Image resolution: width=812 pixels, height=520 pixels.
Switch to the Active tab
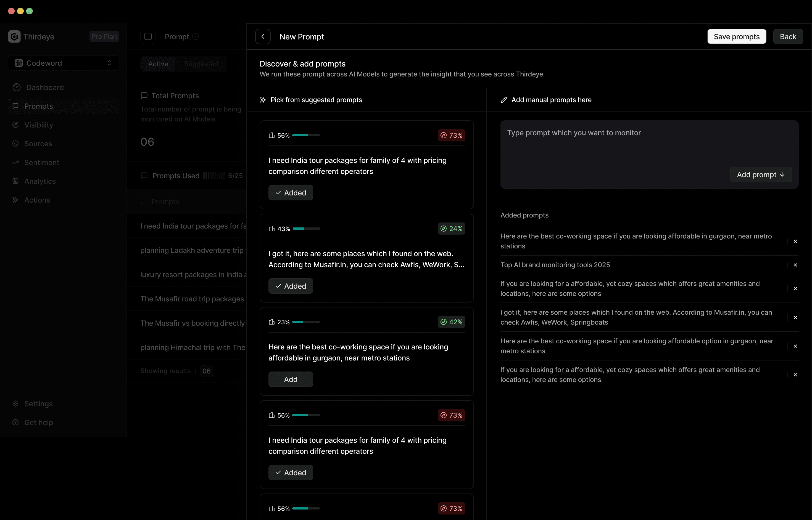tap(158, 64)
